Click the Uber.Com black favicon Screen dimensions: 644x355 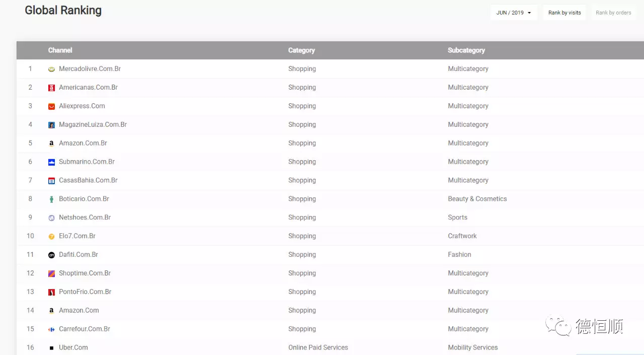(x=51, y=348)
